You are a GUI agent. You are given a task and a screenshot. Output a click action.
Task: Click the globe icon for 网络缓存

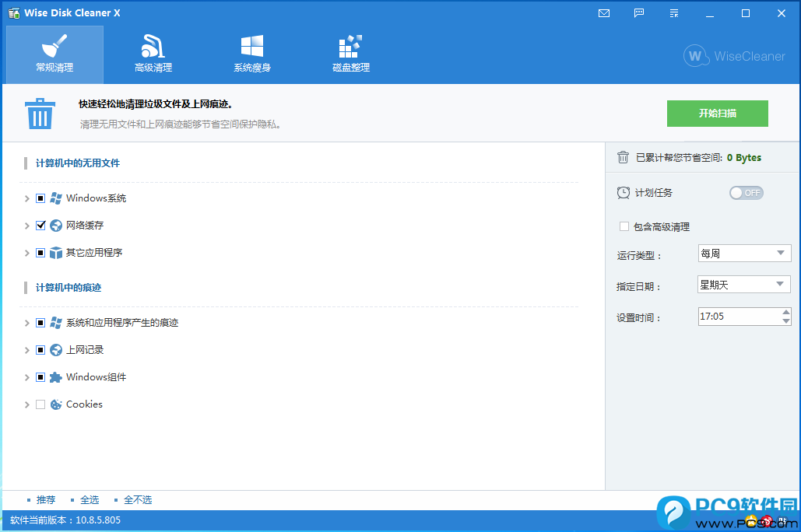[x=56, y=225]
